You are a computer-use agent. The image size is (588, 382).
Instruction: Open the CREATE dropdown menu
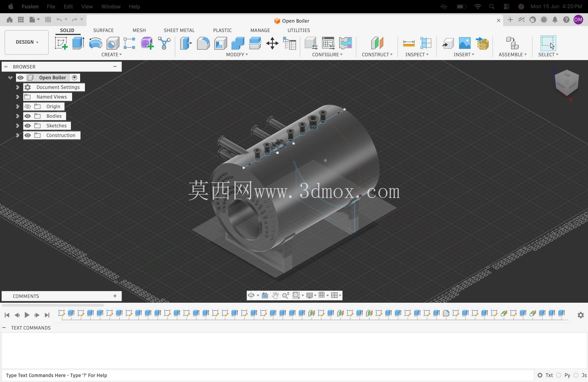[111, 55]
